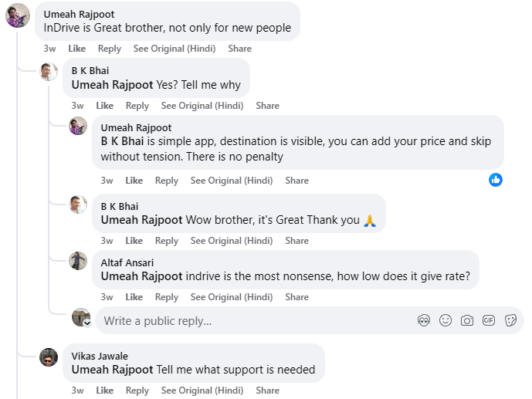The width and height of the screenshot is (532, 399).
Task: Insert an emoji in the reply box
Action: pos(446,320)
